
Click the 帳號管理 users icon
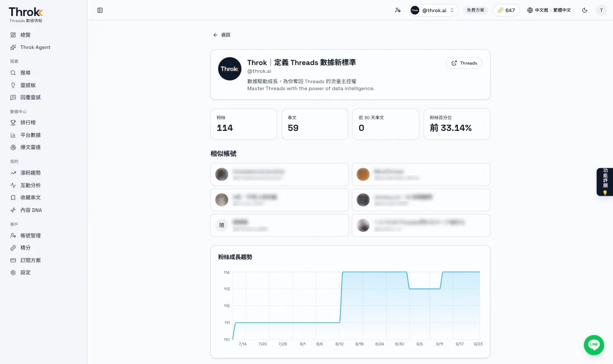[13, 235]
